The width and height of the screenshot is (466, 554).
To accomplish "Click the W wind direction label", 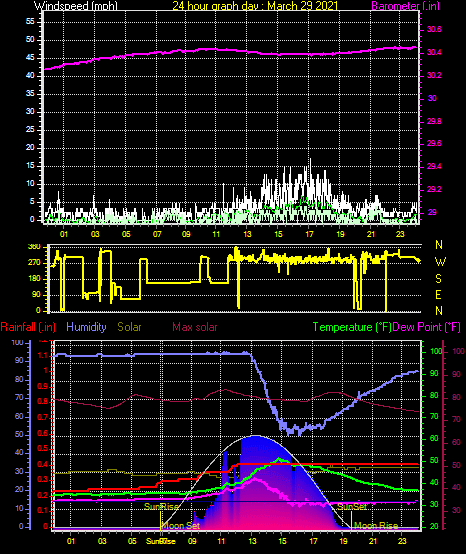I will [440, 262].
